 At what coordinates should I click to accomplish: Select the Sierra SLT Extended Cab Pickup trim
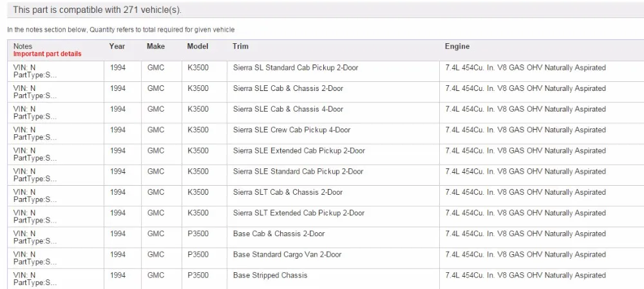(299, 213)
